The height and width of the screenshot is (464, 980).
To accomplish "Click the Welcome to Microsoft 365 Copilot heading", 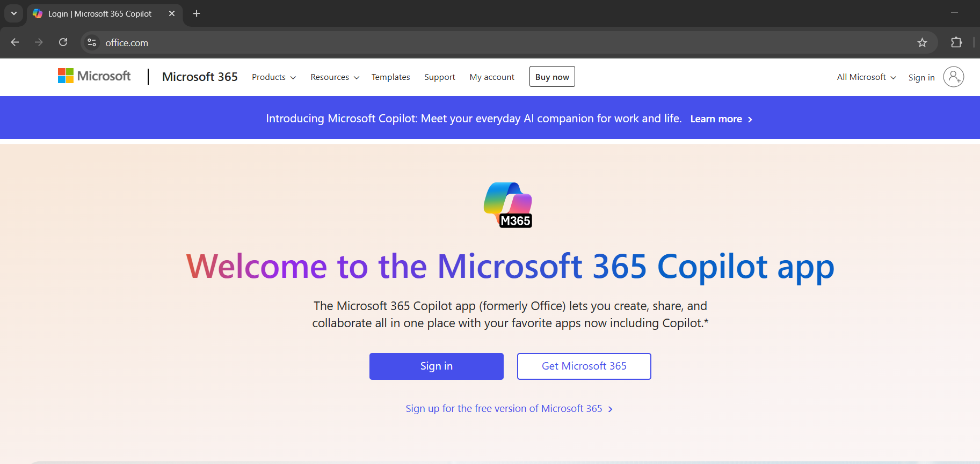I will (x=510, y=267).
